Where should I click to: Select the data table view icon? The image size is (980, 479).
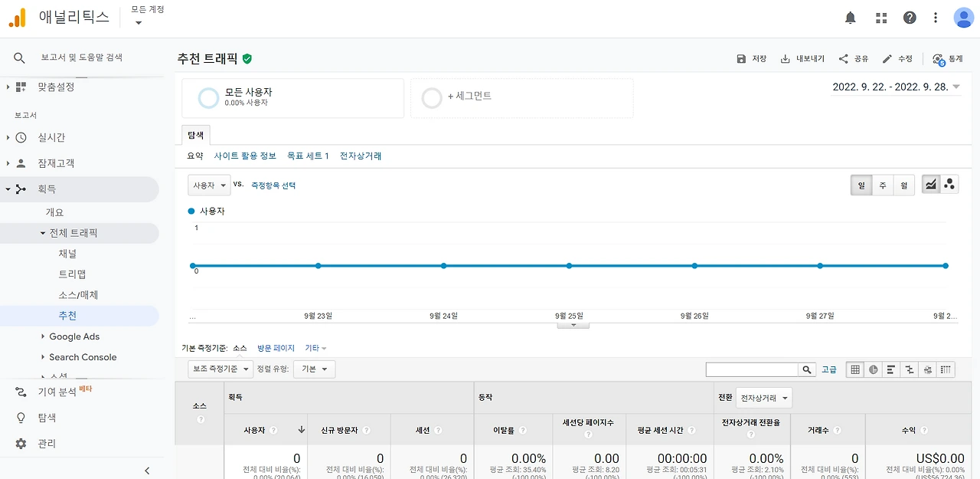pyautogui.click(x=855, y=369)
